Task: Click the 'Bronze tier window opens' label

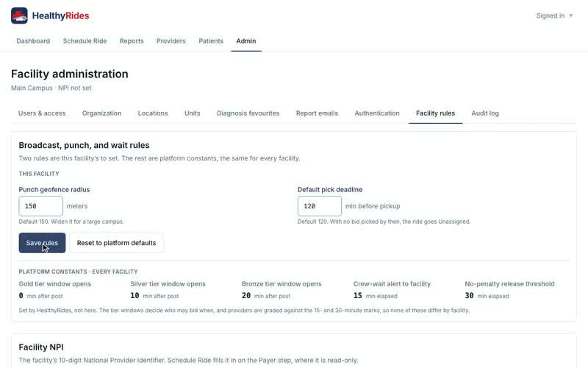Action: coord(282,284)
